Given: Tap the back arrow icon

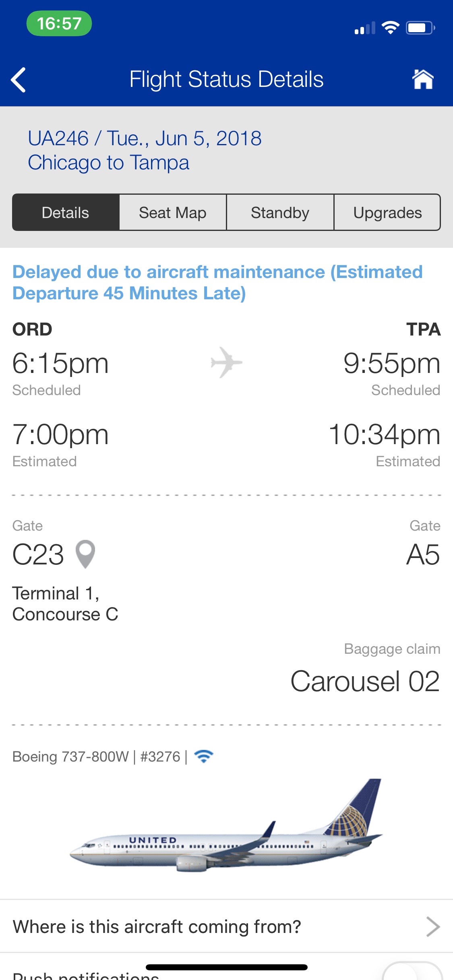Looking at the screenshot, I should click(x=19, y=80).
